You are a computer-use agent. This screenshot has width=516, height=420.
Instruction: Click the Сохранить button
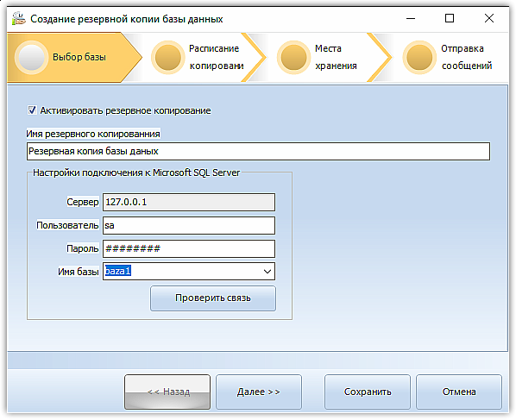coord(368,392)
